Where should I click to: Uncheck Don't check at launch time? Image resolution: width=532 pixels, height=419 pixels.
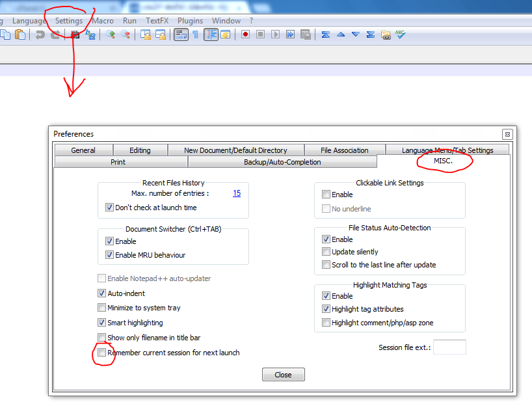109,208
